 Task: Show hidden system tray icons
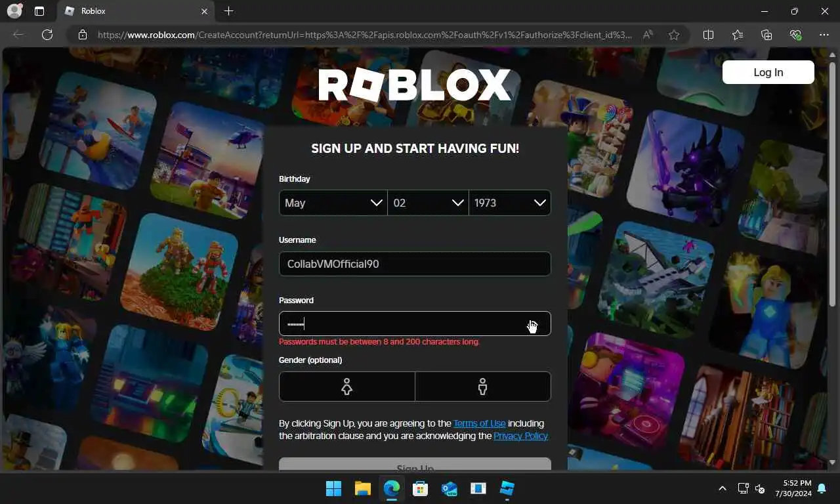click(723, 488)
